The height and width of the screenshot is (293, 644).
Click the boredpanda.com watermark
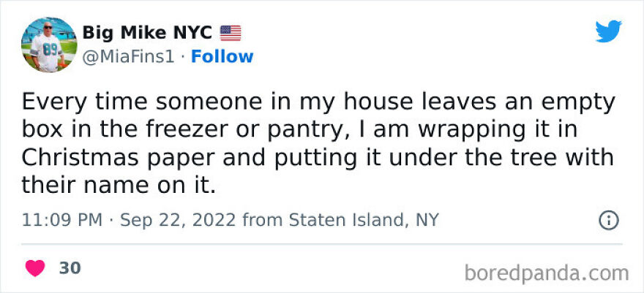tap(546, 273)
